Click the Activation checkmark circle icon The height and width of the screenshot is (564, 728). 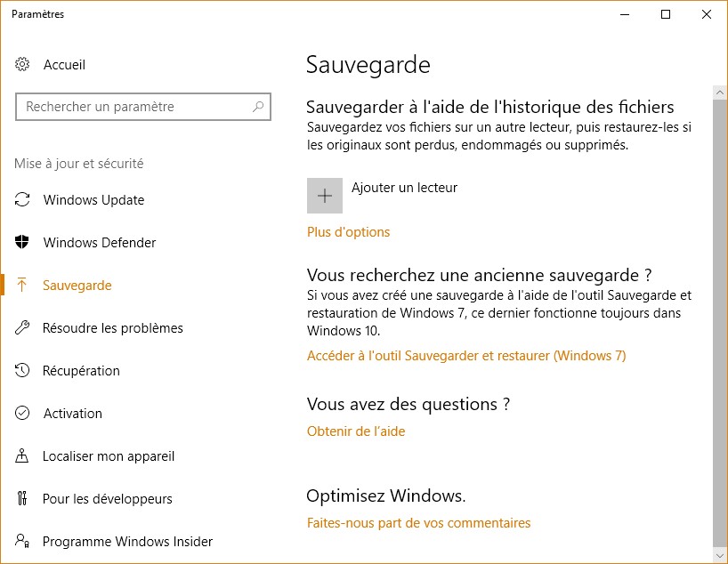[23, 414]
